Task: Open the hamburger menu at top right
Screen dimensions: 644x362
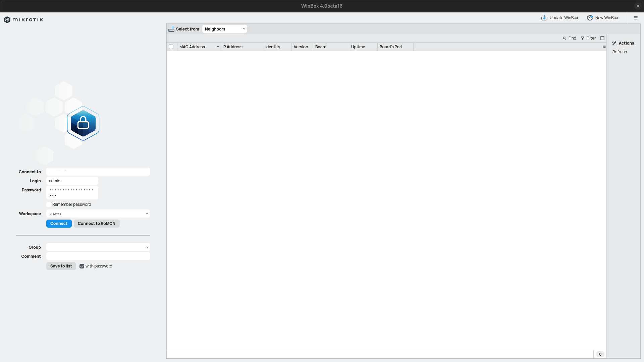Action: point(635,18)
